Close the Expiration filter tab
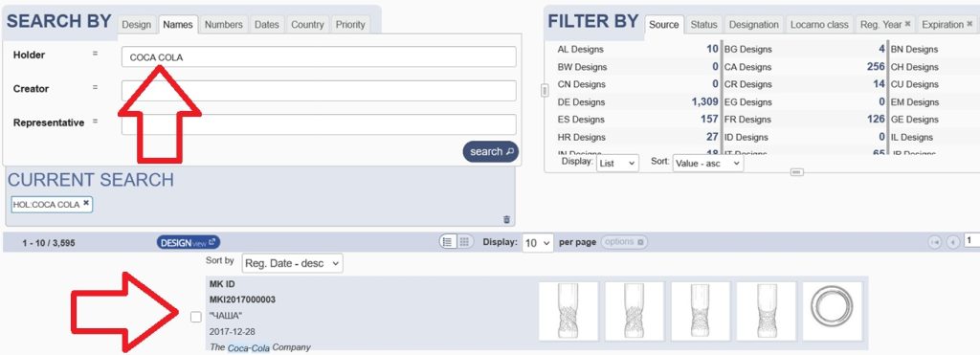This screenshot has width=980, height=355. click(x=970, y=24)
